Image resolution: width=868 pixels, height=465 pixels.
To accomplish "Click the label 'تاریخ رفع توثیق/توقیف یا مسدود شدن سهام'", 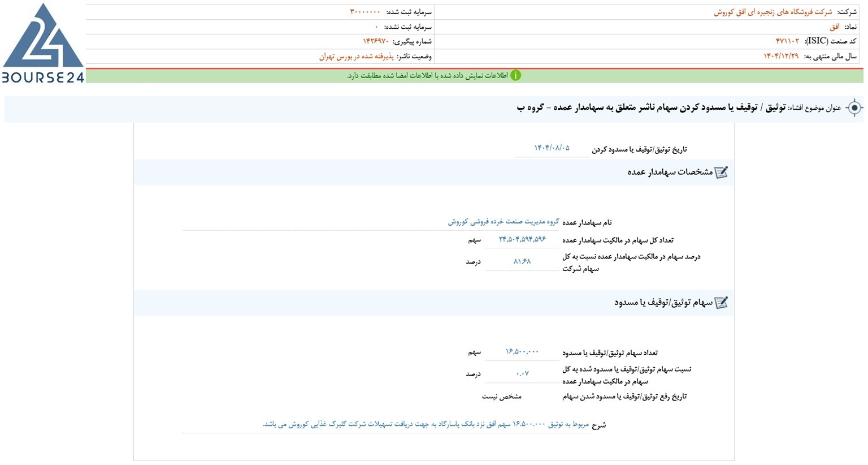I will pos(624,397).
